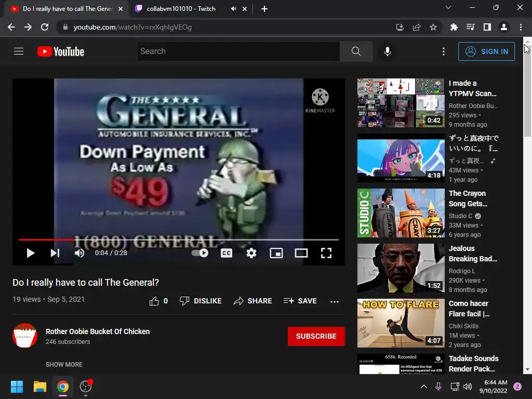Open the Chrome profile icon

503,27
